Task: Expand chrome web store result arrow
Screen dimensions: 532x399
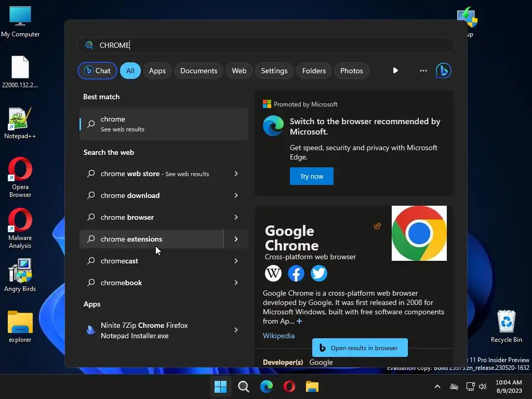Action: (x=236, y=174)
